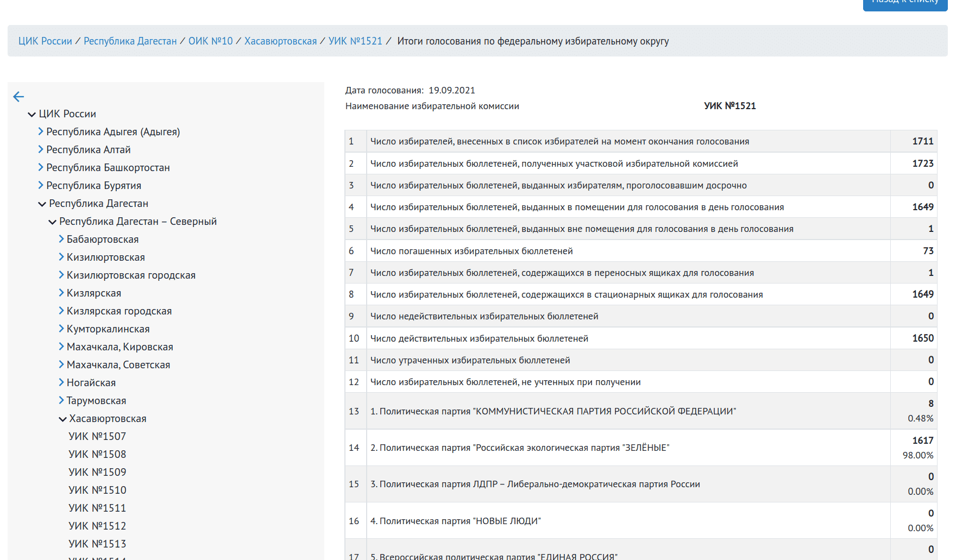Click the ЛДПР party row text
Viewport: 956px width, 560px height.
pyautogui.click(x=535, y=484)
